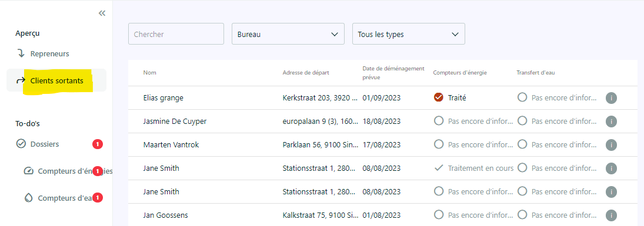Open the Dossiers to-do list
The height and width of the screenshot is (226, 644).
pos(44,144)
